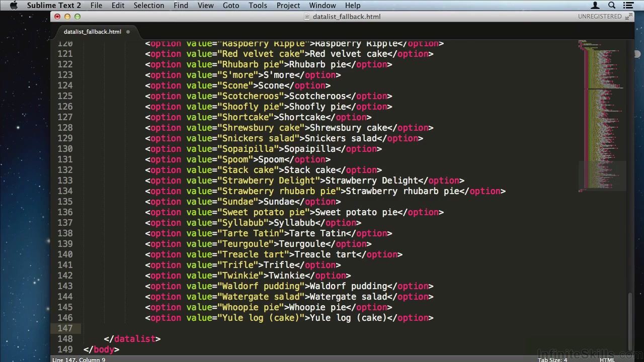
Task: Click line number 149 in the gutter
Action: [65, 349]
